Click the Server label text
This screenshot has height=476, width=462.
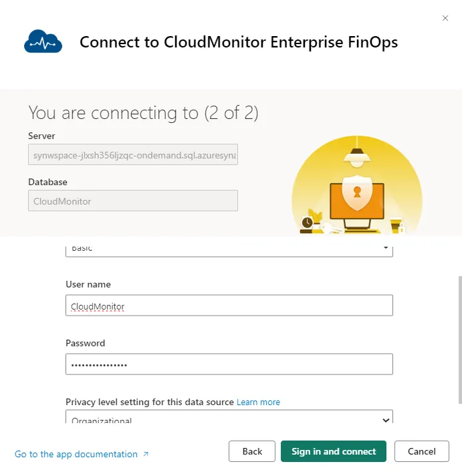(x=41, y=136)
